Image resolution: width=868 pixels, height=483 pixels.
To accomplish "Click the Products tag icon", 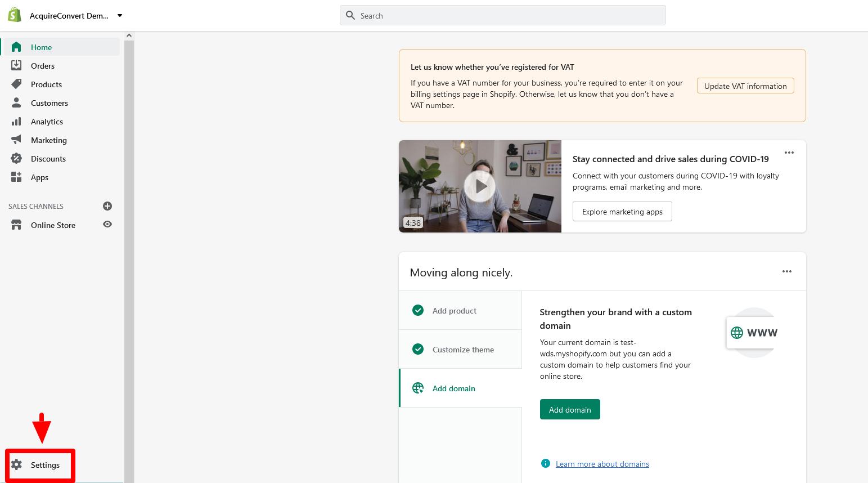I will pos(16,84).
